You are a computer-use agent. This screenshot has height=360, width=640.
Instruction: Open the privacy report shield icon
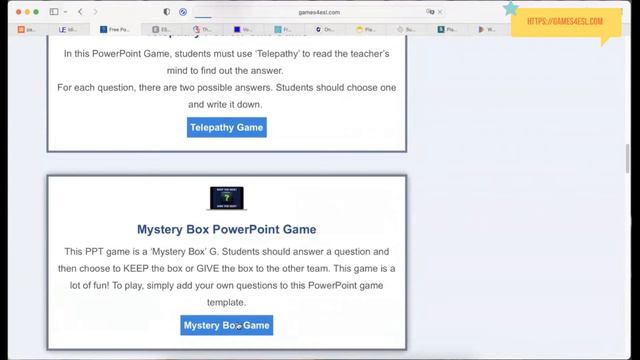(167, 12)
